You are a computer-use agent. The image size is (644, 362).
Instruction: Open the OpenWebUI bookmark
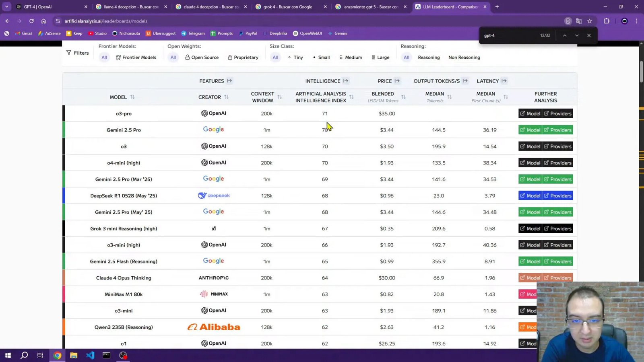coord(308,33)
